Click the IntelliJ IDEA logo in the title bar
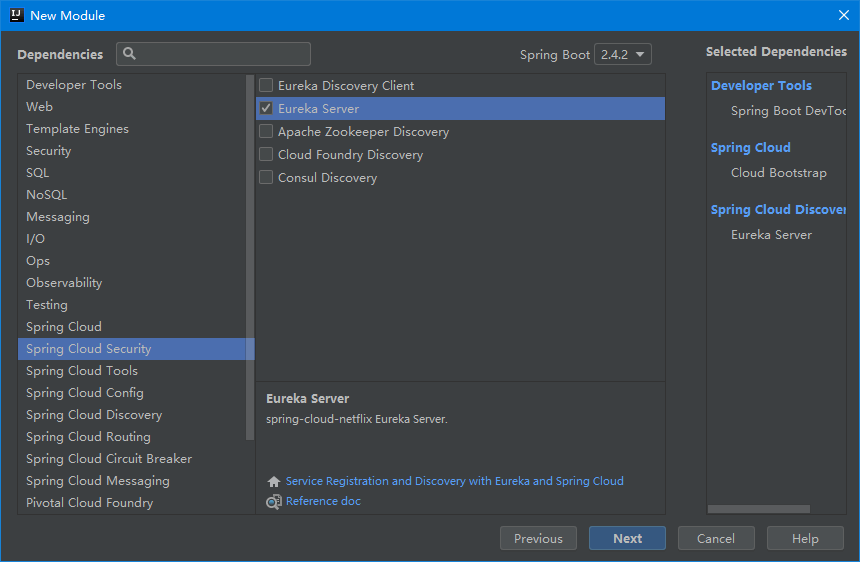 (17, 15)
